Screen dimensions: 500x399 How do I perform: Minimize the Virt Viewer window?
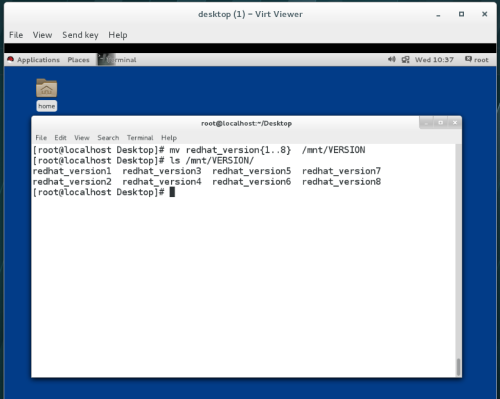coord(438,15)
